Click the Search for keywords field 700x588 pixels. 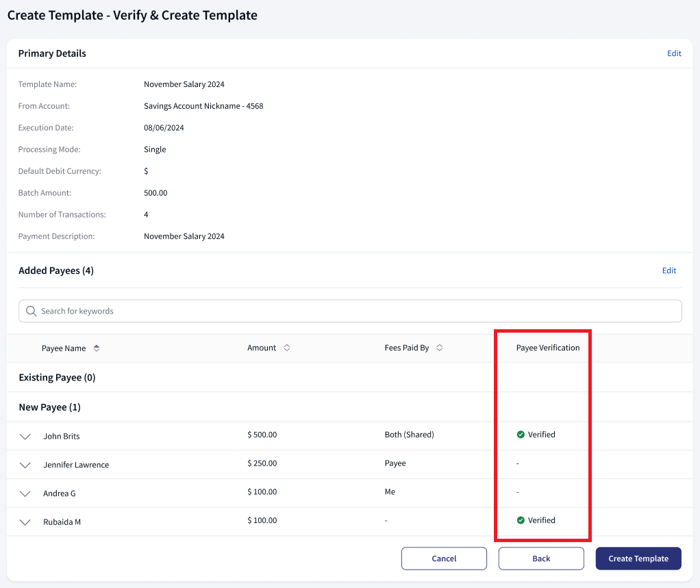point(350,311)
